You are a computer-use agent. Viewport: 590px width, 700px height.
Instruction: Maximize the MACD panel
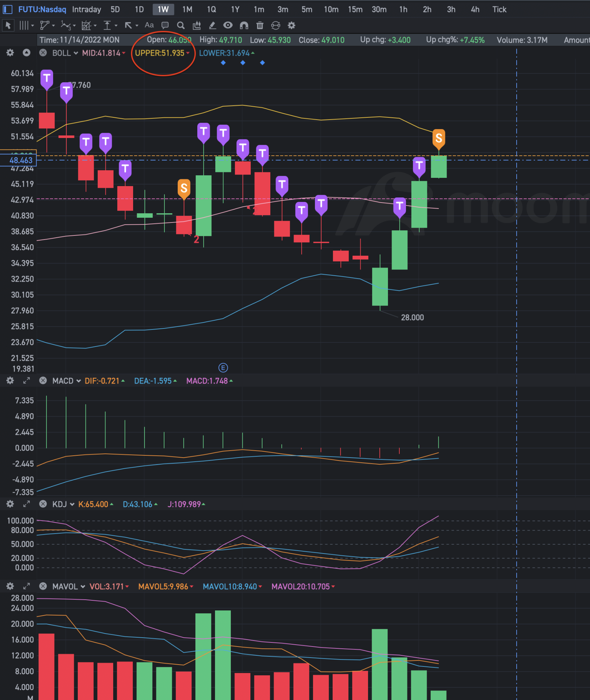pos(27,380)
